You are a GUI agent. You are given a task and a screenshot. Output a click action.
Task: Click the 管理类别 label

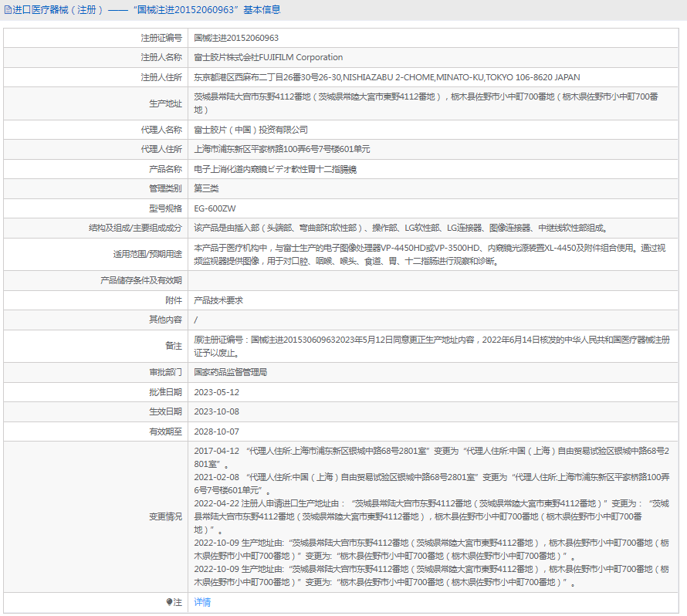pyautogui.click(x=165, y=188)
